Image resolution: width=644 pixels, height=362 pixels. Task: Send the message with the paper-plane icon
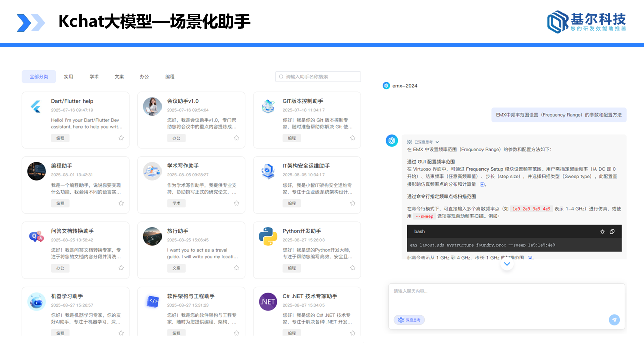tap(614, 320)
